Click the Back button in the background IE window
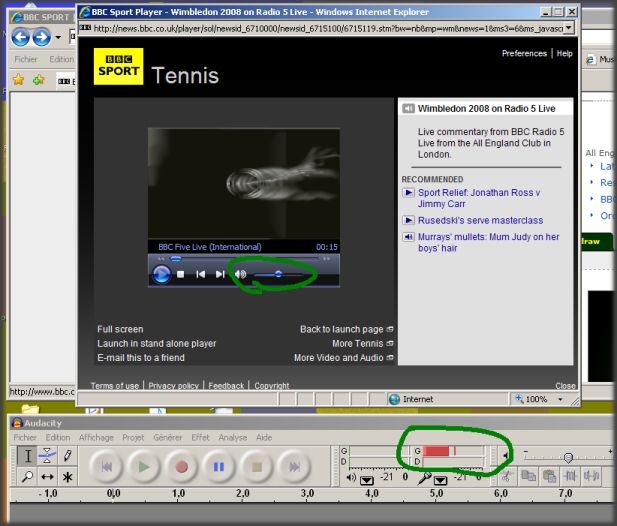 click(20, 37)
